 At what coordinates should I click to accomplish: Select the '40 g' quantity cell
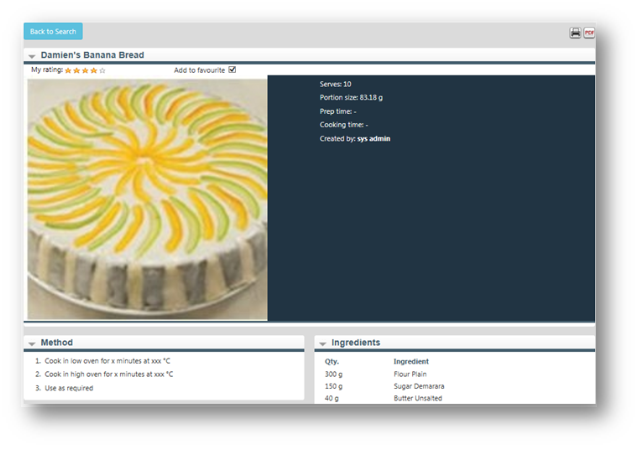tap(331, 398)
